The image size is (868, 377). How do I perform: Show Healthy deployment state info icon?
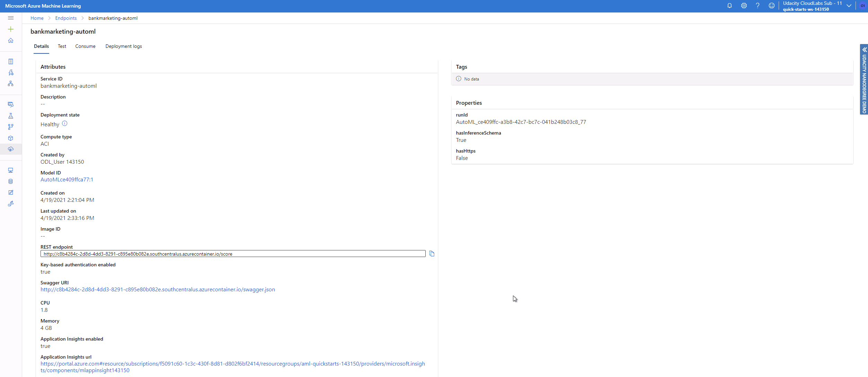coord(65,124)
